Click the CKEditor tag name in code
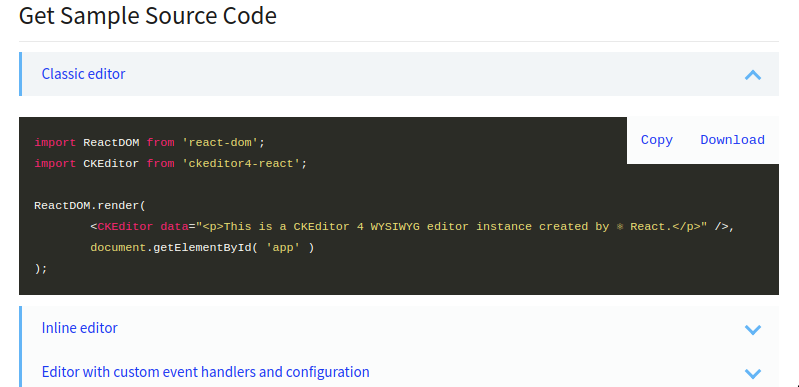Image resolution: width=799 pixels, height=387 pixels. pyautogui.click(x=125, y=226)
